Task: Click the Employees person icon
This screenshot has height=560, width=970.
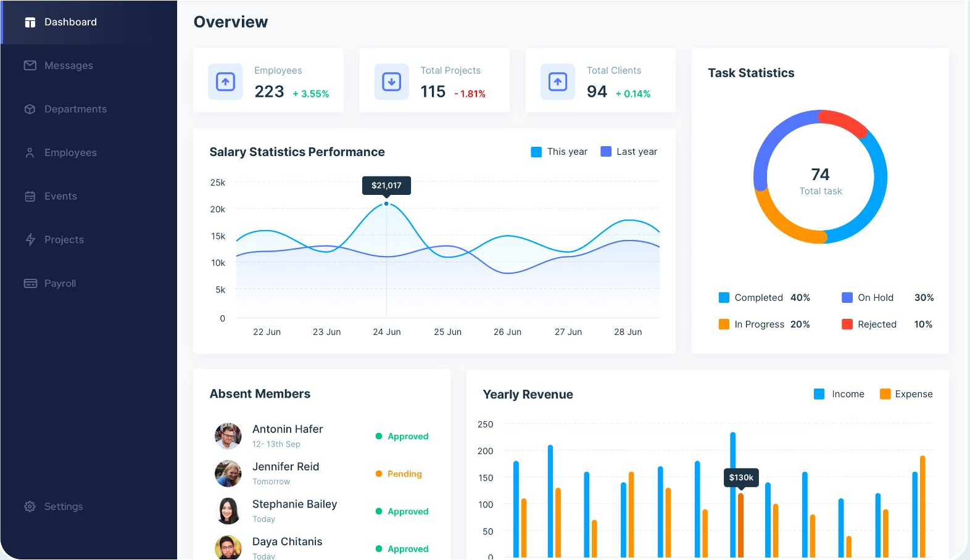Action: 30,153
